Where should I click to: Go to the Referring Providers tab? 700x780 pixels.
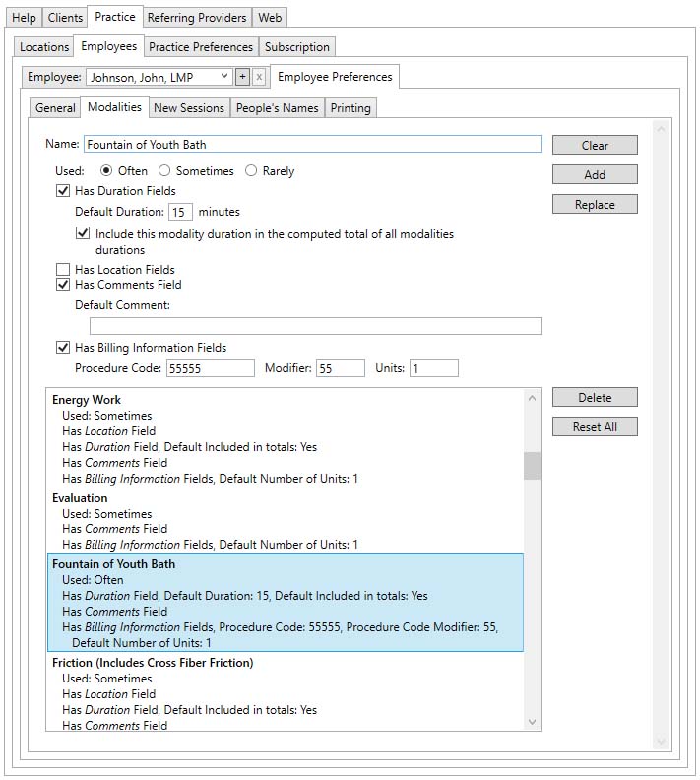197,18
